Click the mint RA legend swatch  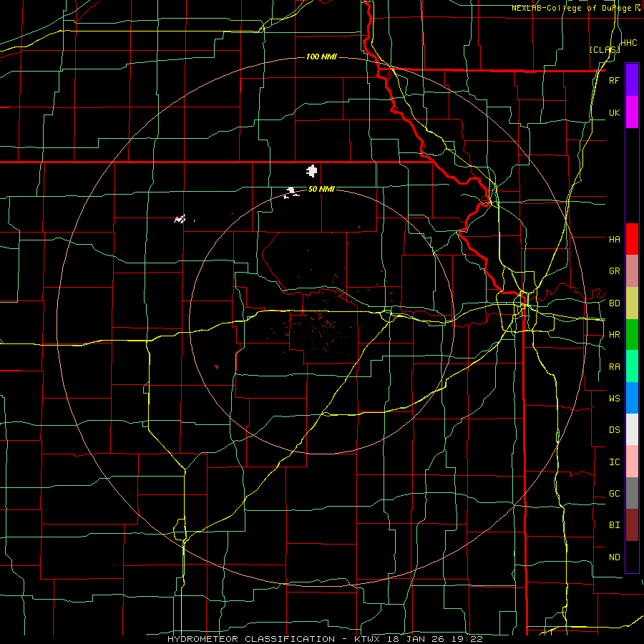(x=632, y=366)
